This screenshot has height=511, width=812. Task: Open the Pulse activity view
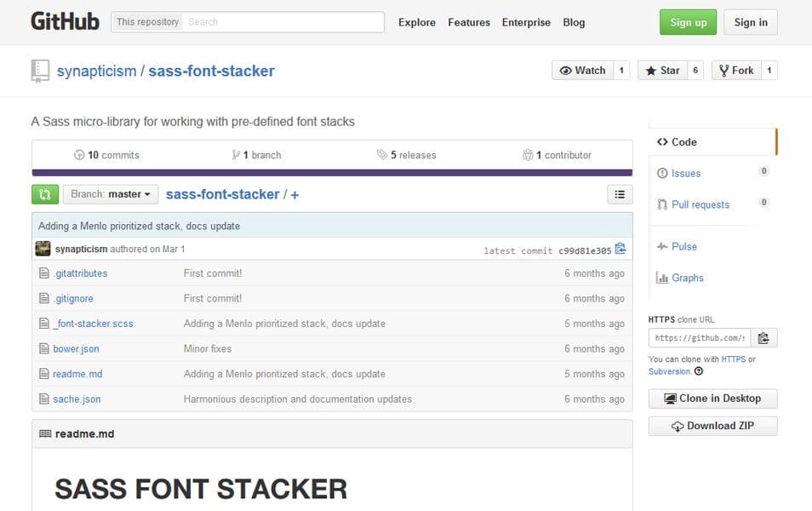pyautogui.click(x=683, y=246)
